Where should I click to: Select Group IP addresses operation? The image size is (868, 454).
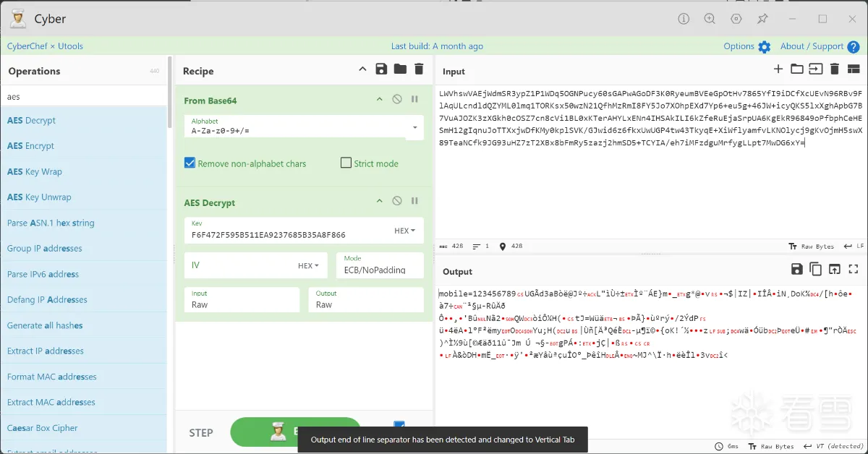coord(83,249)
